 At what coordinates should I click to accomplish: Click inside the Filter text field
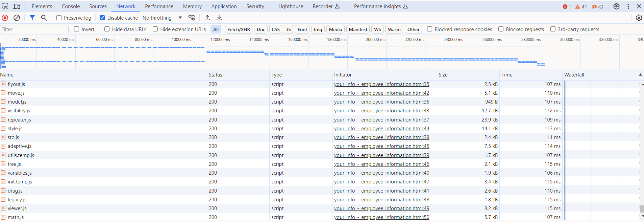point(34,29)
